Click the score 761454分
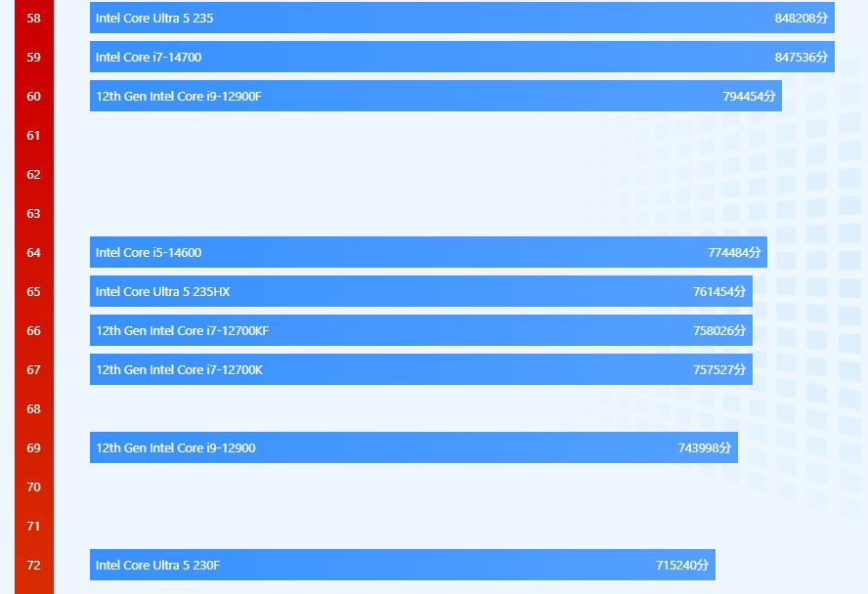This screenshot has width=868, height=594. (x=719, y=291)
